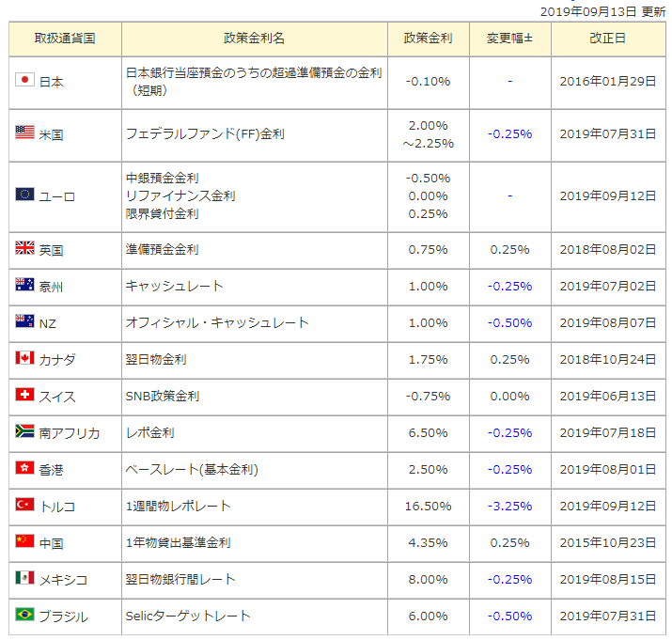The width and height of the screenshot is (672, 640).
Task: Click the 改正日 column header
Action: [608, 39]
